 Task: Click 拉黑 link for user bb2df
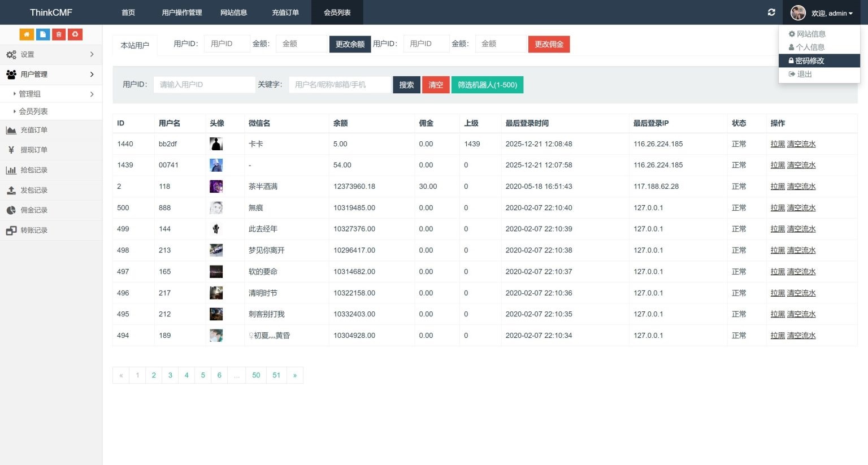(x=778, y=144)
